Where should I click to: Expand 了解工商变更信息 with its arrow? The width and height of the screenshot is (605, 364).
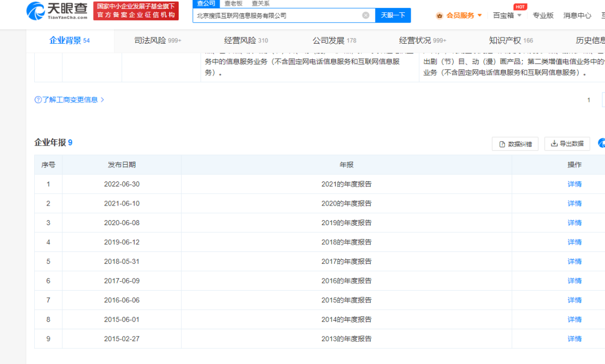103,99
